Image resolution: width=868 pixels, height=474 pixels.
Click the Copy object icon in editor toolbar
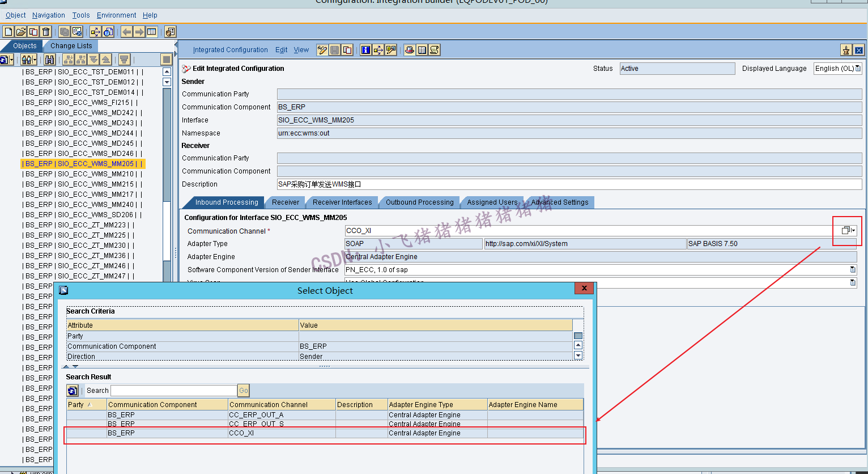click(347, 50)
